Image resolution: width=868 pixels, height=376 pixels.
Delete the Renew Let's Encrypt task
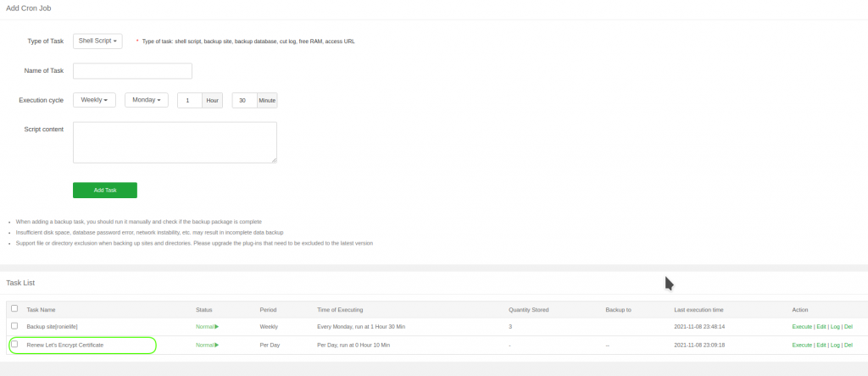(849, 345)
